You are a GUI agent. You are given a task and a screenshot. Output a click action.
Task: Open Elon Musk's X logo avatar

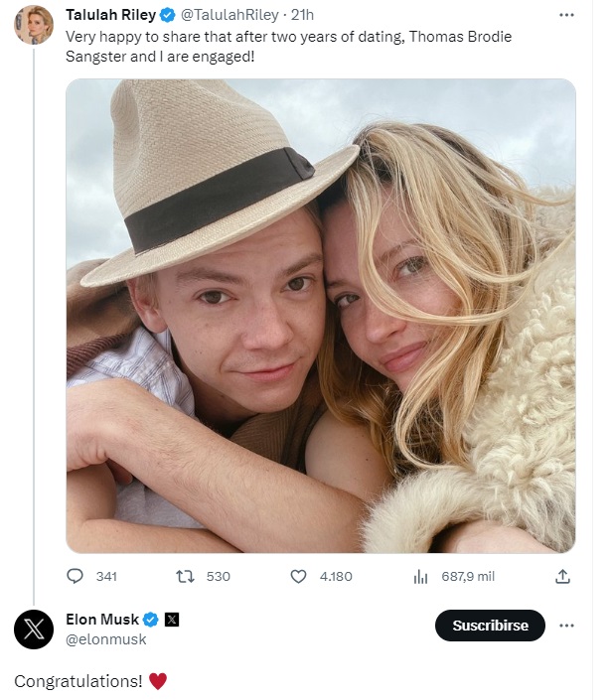click(33, 630)
